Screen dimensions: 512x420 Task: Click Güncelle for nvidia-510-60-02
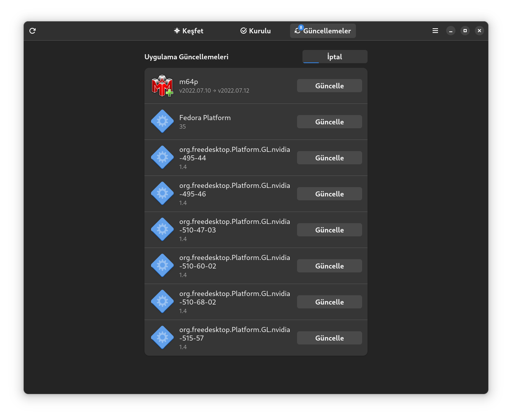point(330,266)
